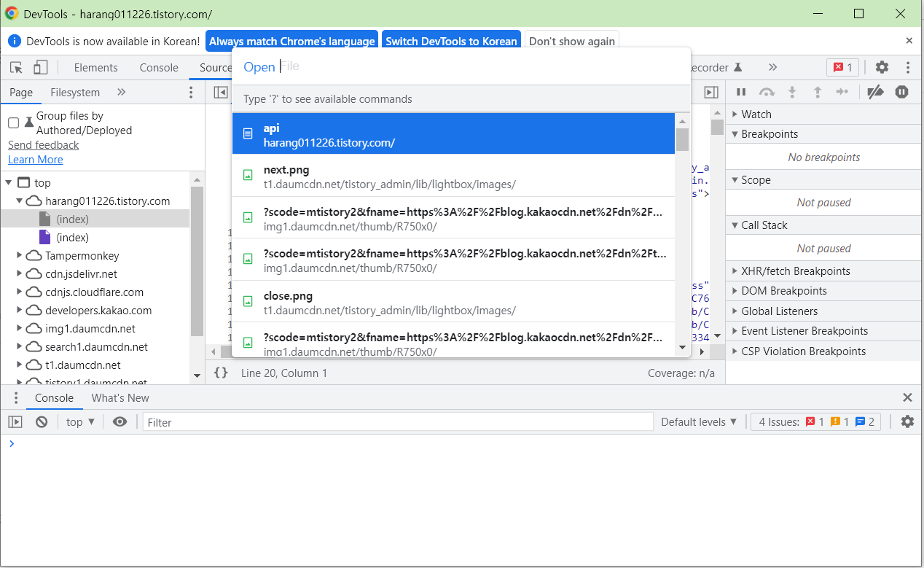Hide the debugger sidebar icon
Image resolution: width=924 pixels, height=568 pixels.
(x=711, y=92)
